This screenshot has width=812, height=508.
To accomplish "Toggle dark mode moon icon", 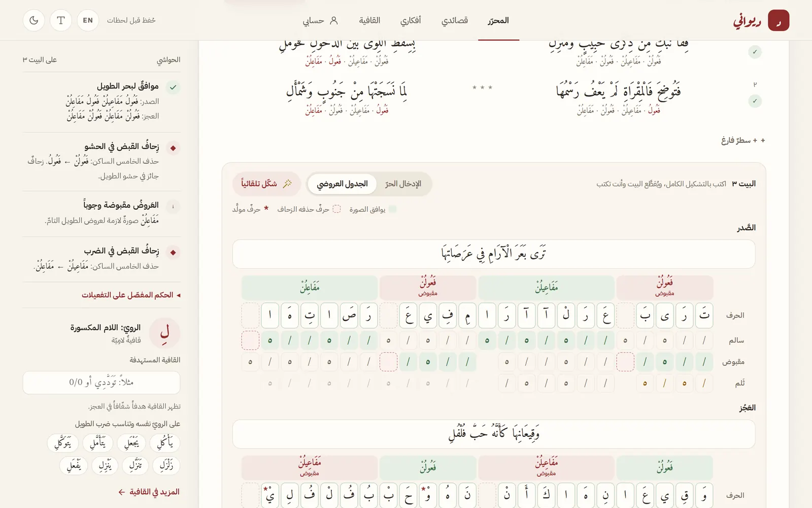I will pos(34,20).
